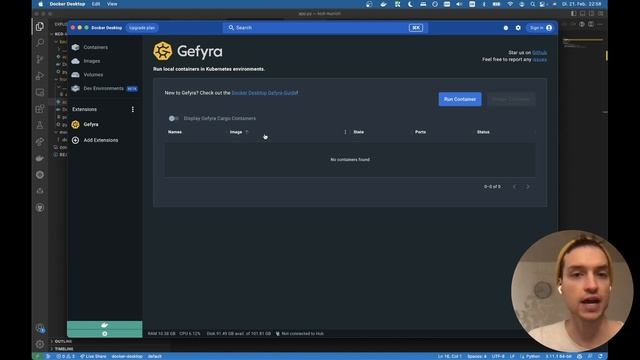The height and width of the screenshot is (360, 640).
Task: Click Add Extensions plus icon
Action: tap(76, 140)
